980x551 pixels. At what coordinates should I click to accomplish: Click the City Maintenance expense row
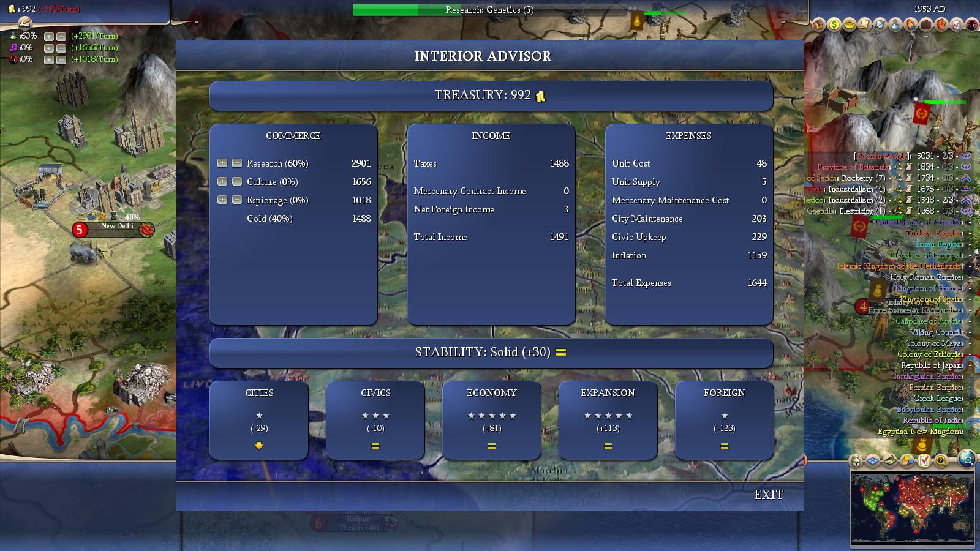click(x=689, y=219)
